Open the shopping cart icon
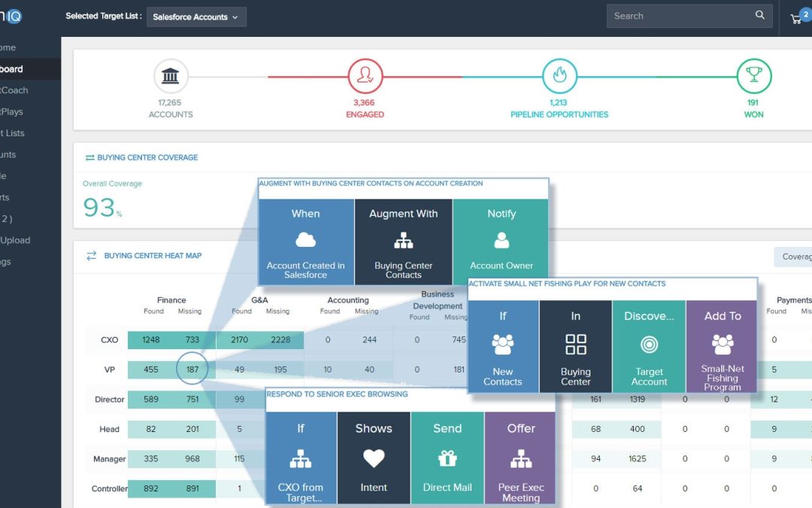The height and width of the screenshot is (508, 812). [x=796, y=19]
